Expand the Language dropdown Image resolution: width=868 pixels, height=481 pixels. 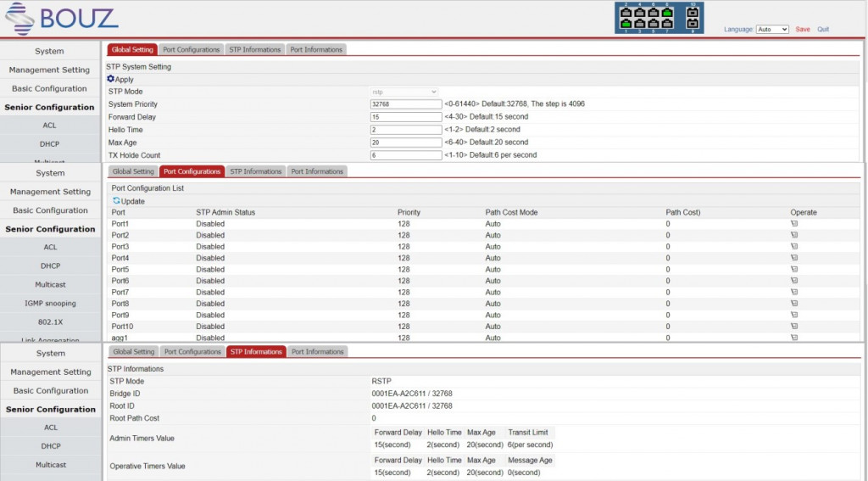771,30
